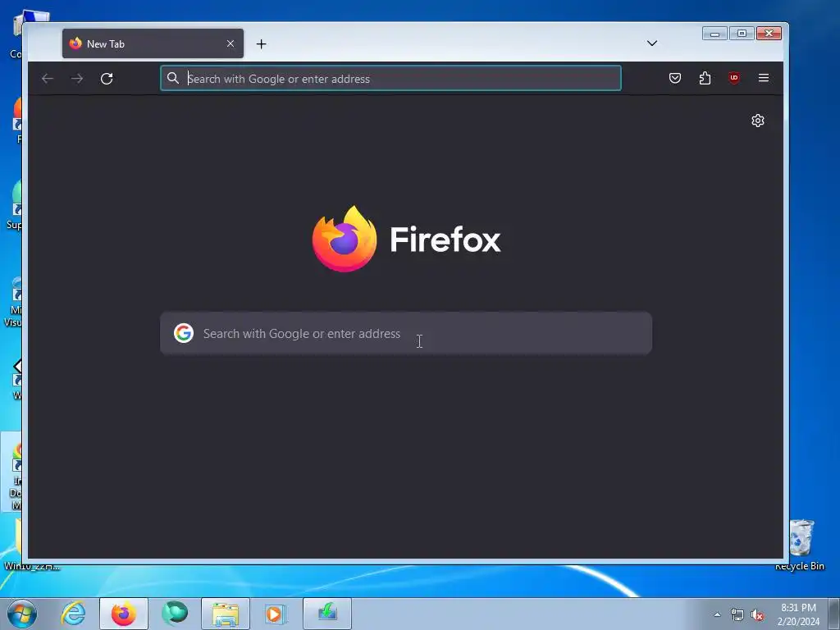Open a new tab with plus button
The height and width of the screenshot is (630, 840).
261,44
